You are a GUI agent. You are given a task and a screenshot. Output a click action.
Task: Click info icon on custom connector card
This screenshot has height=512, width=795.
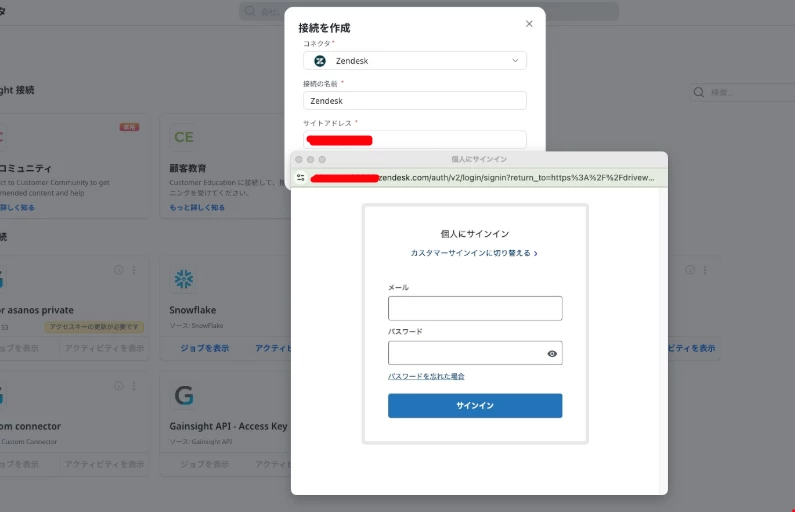(x=119, y=386)
